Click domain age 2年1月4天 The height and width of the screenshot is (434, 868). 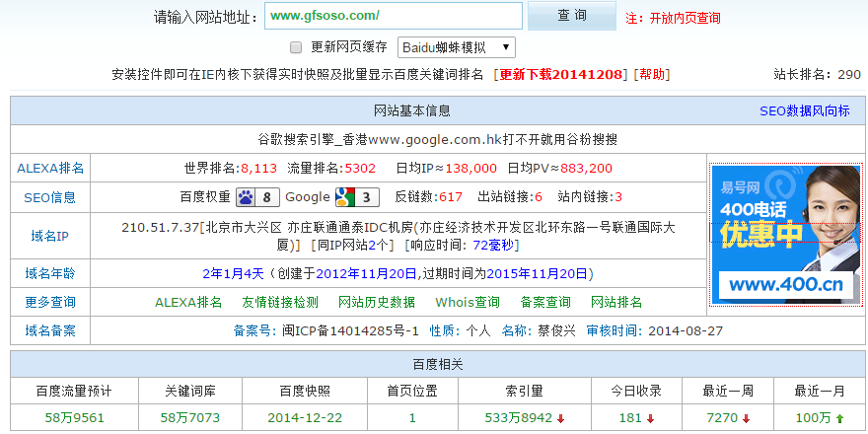coord(234,273)
